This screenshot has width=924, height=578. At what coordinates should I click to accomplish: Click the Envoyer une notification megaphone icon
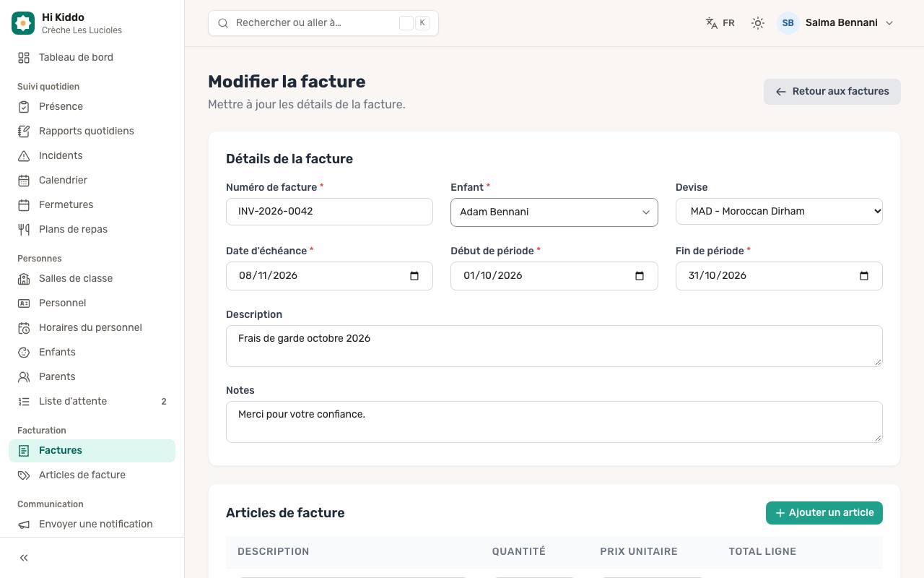[x=24, y=525]
